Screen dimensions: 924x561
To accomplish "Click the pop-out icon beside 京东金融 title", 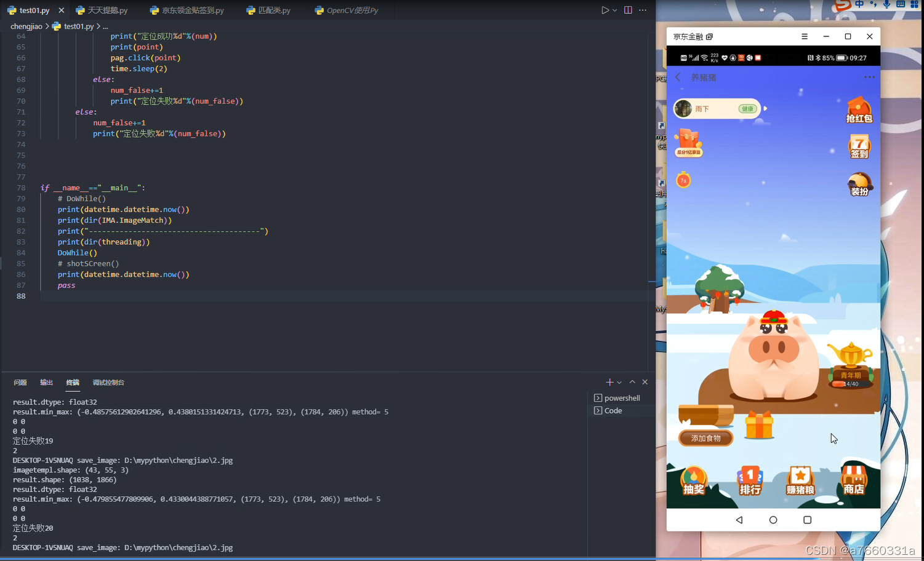I will click(x=709, y=37).
